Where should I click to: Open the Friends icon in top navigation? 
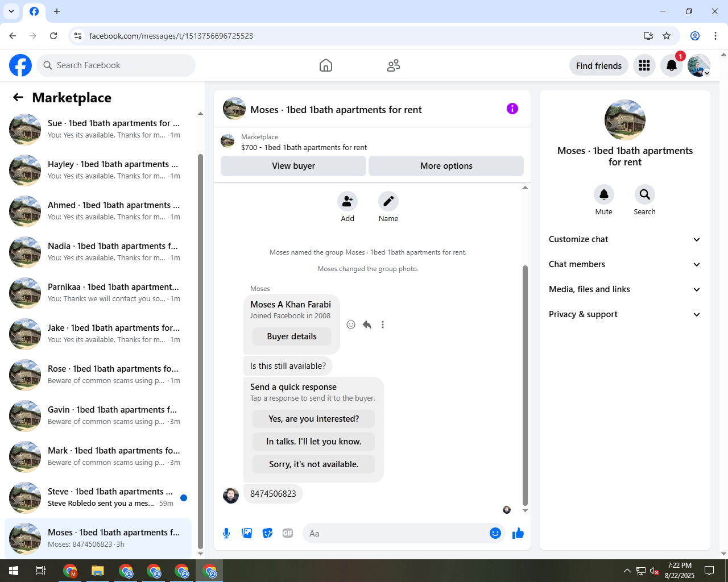point(394,65)
